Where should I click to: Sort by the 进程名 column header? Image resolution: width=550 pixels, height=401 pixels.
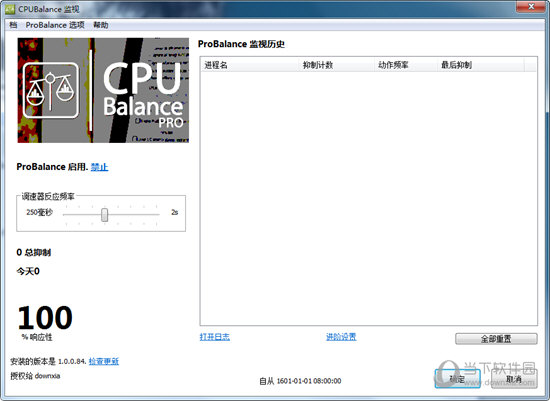coord(250,65)
